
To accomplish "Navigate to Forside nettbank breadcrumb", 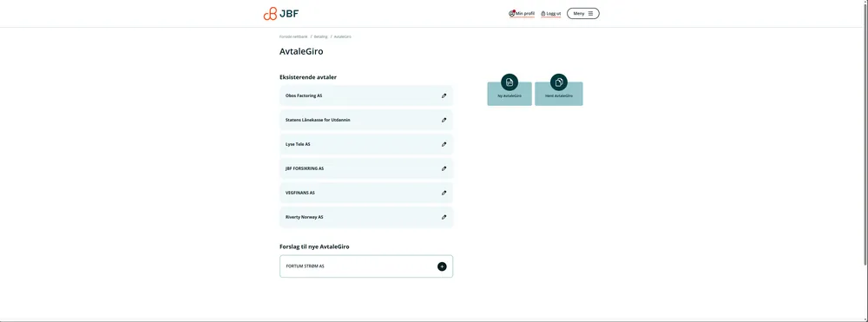I will [293, 36].
